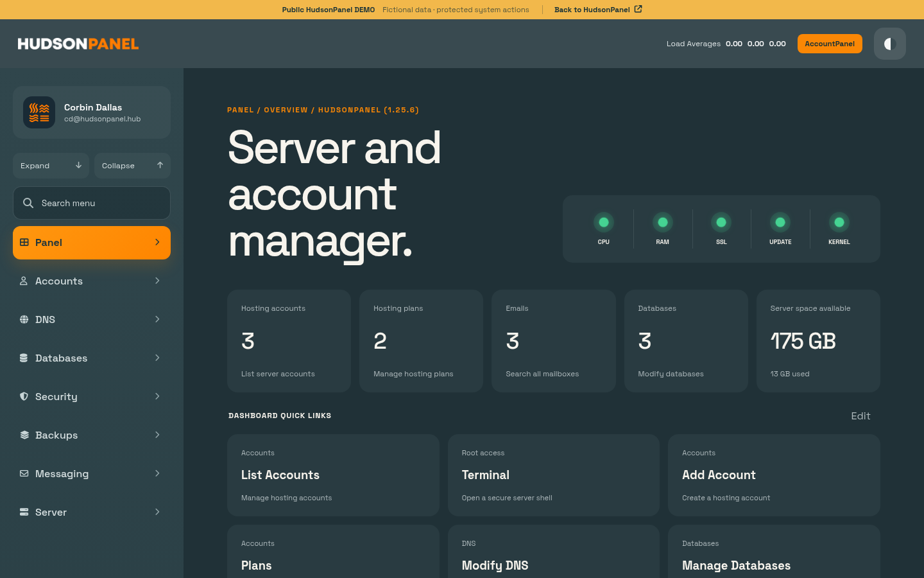Open the Terminal quick link card
Image resolution: width=924 pixels, height=578 pixels.
554,475
